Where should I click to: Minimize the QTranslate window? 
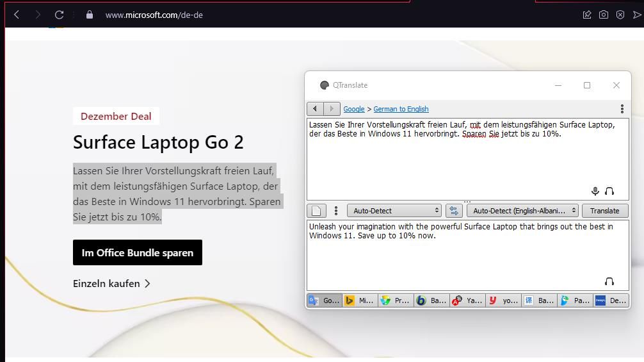coord(558,85)
